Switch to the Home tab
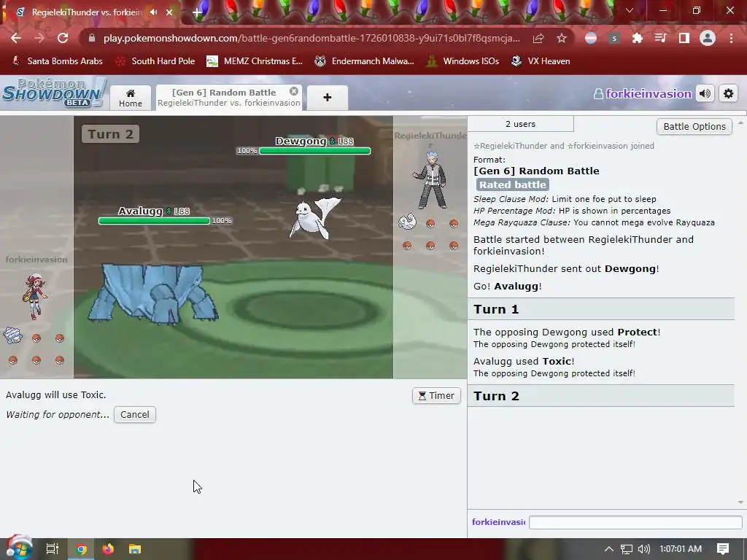The image size is (747, 560). pyautogui.click(x=131, y=98)
